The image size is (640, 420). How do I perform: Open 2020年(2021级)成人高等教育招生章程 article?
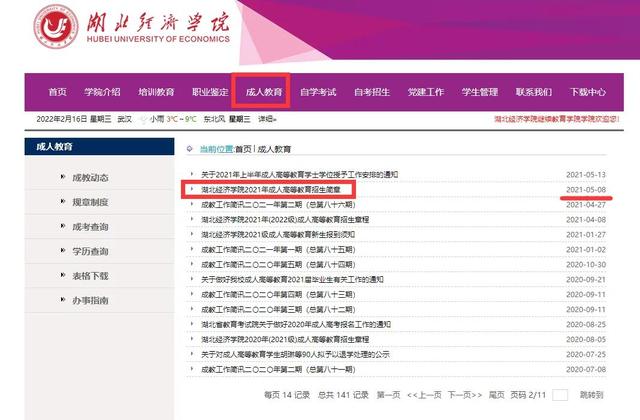tap(285, 340)
